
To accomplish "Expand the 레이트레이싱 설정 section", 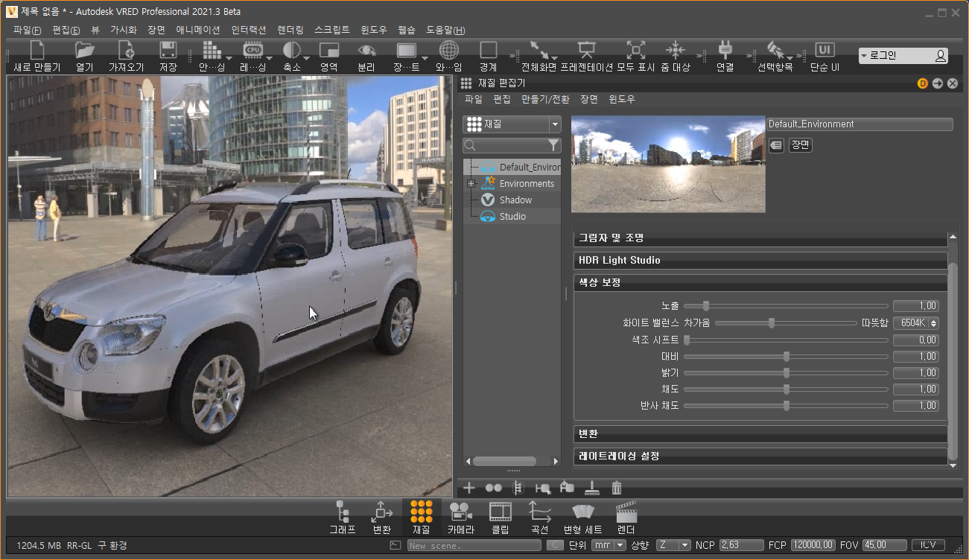I will point(760,456).
